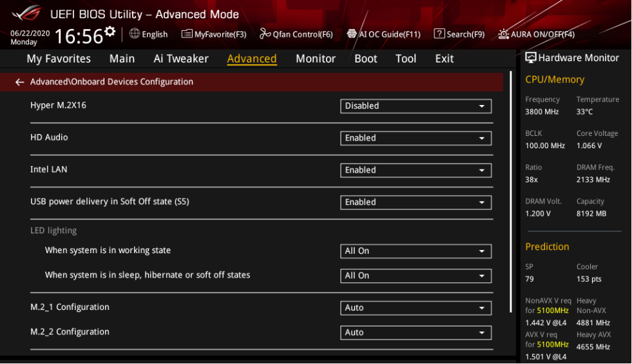Click the 4655 MHz Heavy AVX value
This screenshot has width=632, height=364.
click(593, 347)
